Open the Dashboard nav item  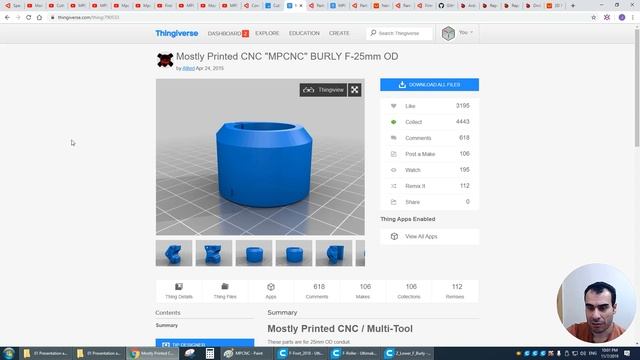[x=228, y=33]
